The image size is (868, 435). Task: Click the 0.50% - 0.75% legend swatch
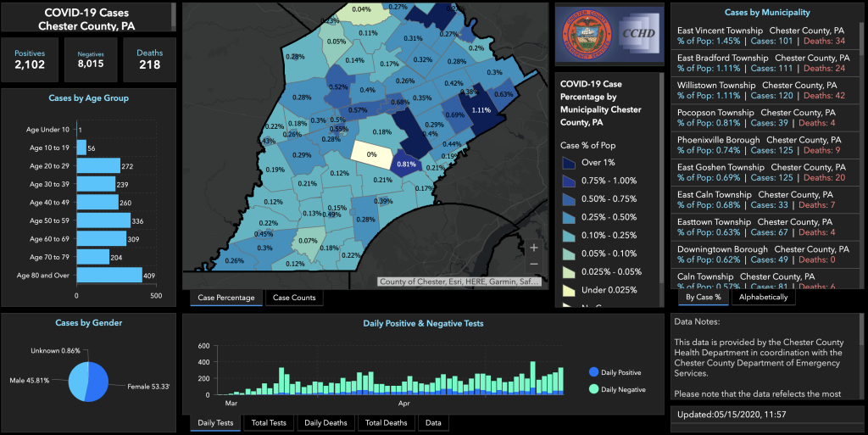pyautogui.click(x=569, y=199)
